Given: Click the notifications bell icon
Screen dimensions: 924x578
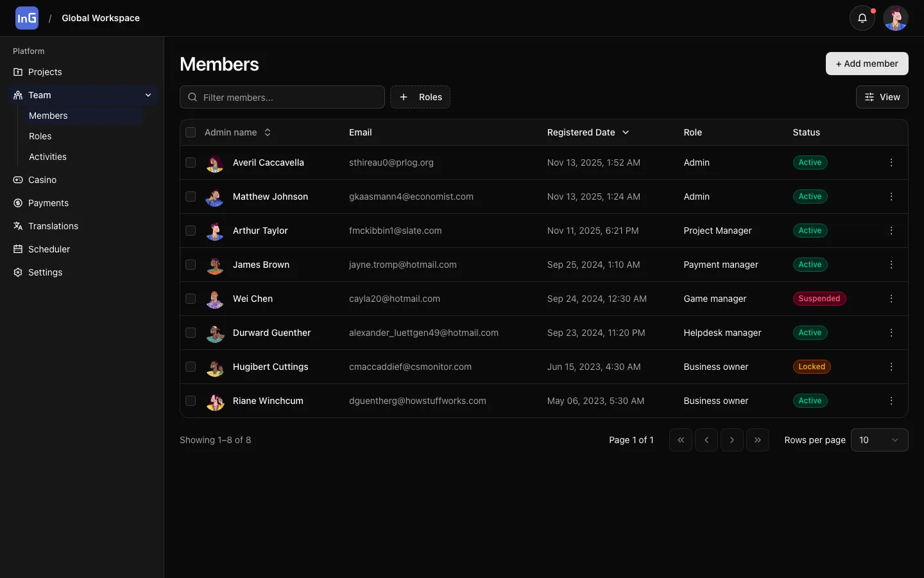Looking at the screenshot, I should point(862,18).
